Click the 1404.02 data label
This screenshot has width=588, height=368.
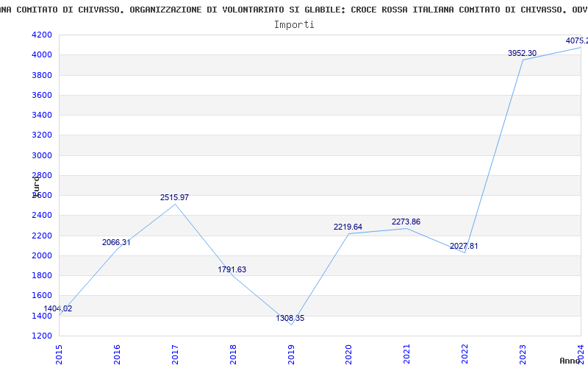58,308
